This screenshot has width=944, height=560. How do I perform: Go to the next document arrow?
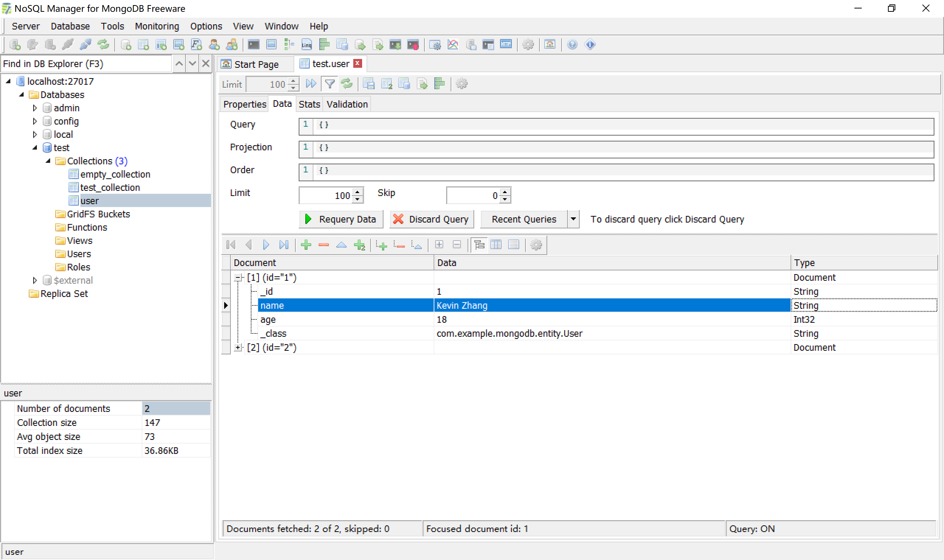point(266,245)
